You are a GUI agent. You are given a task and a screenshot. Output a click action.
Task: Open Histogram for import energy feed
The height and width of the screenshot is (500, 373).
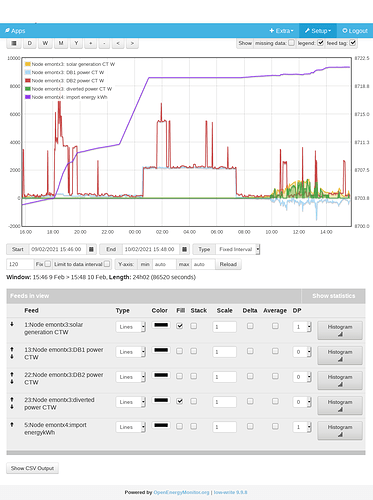[340, 430]
